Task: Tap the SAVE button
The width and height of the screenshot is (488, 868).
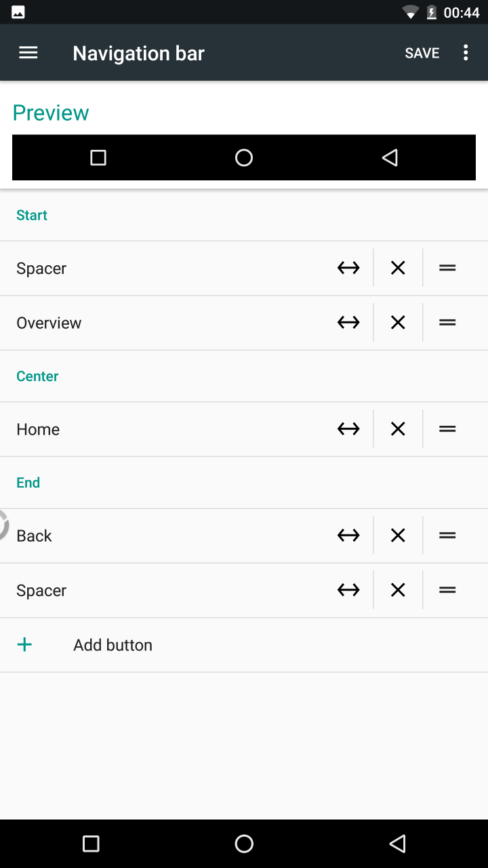Action: pyautogui.click(x=422, y=53)
